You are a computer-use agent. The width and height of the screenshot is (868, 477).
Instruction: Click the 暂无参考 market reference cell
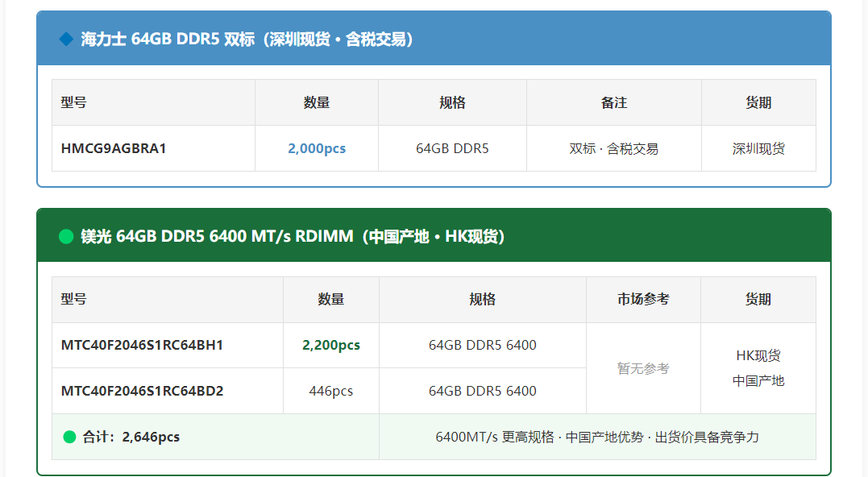pyautogui.click(x=643, y=368)
